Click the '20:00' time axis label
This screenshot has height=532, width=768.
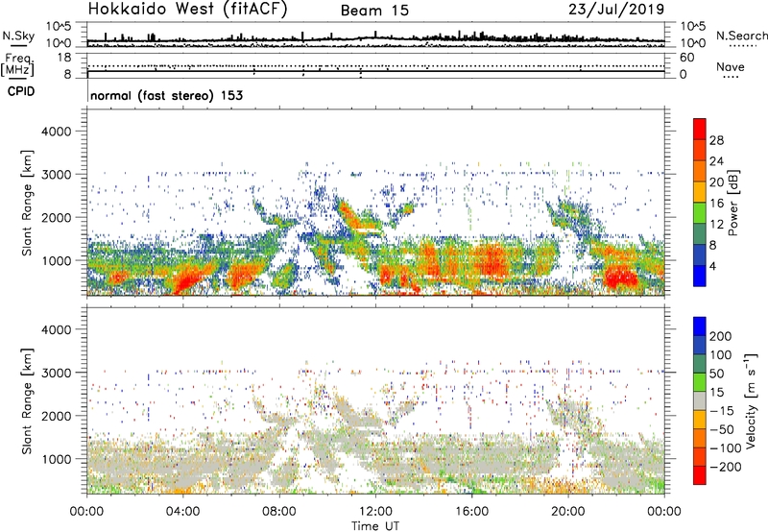pos(567,512)
